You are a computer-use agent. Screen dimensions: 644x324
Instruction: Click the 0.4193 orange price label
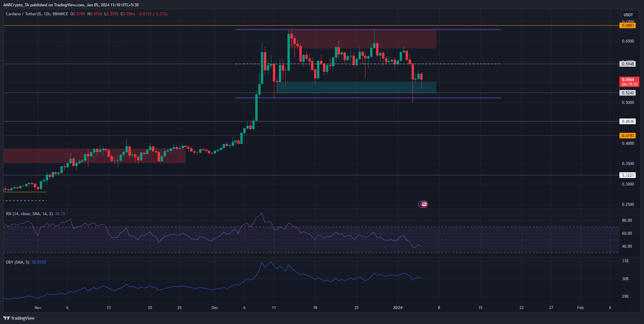click(627, 136)
